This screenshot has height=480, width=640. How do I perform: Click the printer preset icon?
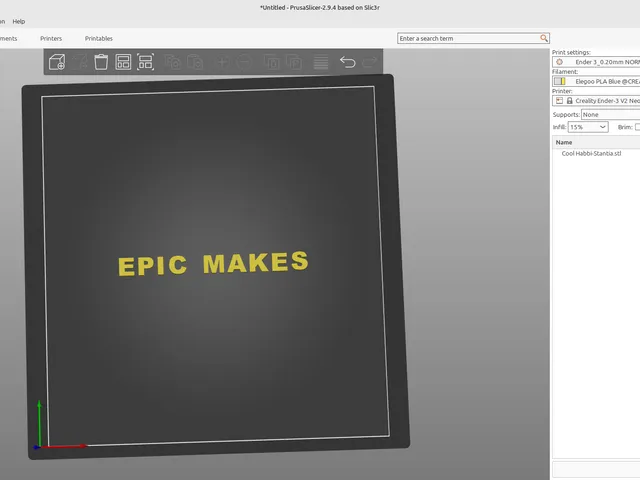559,100
